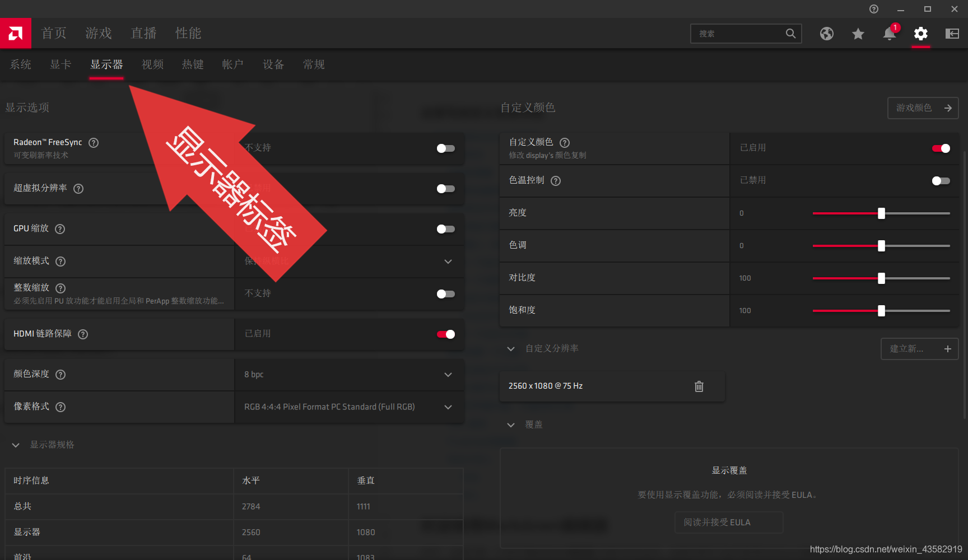Open 游戏颜色 button
This screenshot has height=560, width=968.
(923, 108)
